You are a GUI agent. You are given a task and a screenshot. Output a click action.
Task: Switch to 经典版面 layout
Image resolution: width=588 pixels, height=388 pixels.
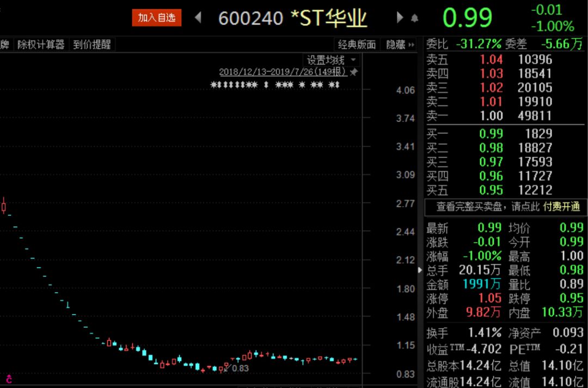(x=357, y=45)
